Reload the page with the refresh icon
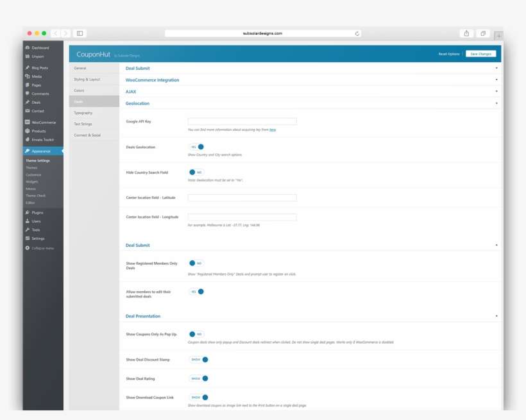 point(357,33)
